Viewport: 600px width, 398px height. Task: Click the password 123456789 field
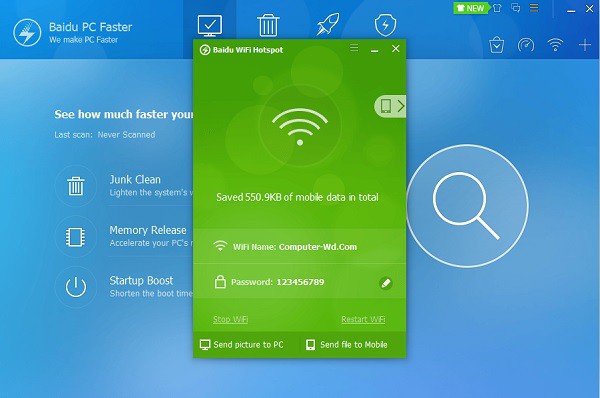(300, 282)
